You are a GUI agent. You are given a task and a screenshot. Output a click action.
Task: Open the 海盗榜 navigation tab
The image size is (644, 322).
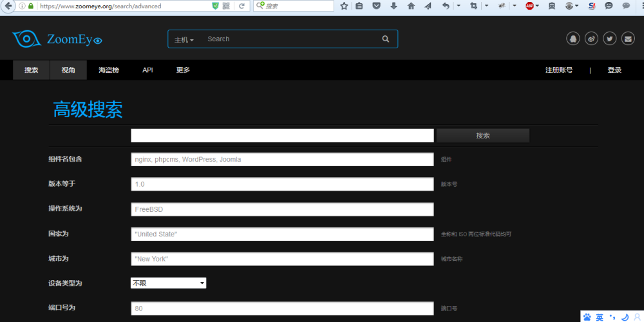(x=109, y=70)
